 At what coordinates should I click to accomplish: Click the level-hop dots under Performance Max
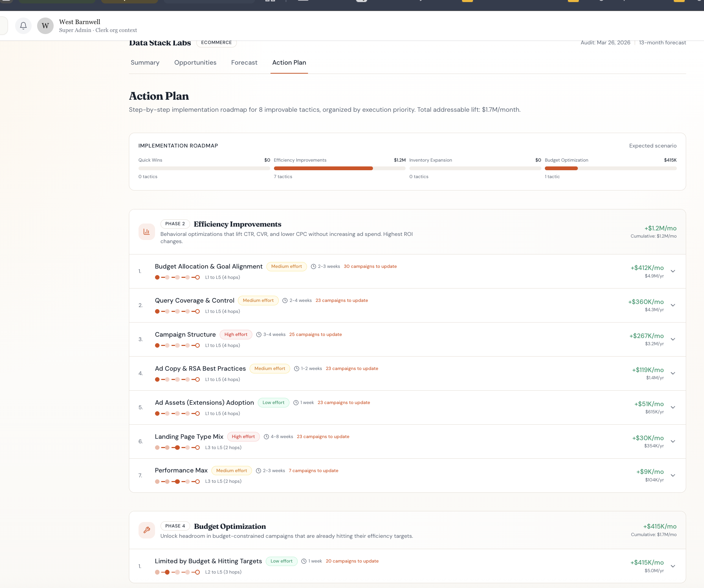click(177, 481)
